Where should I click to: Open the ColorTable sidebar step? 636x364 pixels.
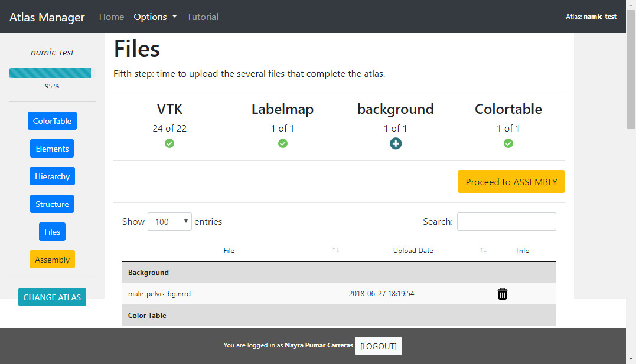point(52,121)
